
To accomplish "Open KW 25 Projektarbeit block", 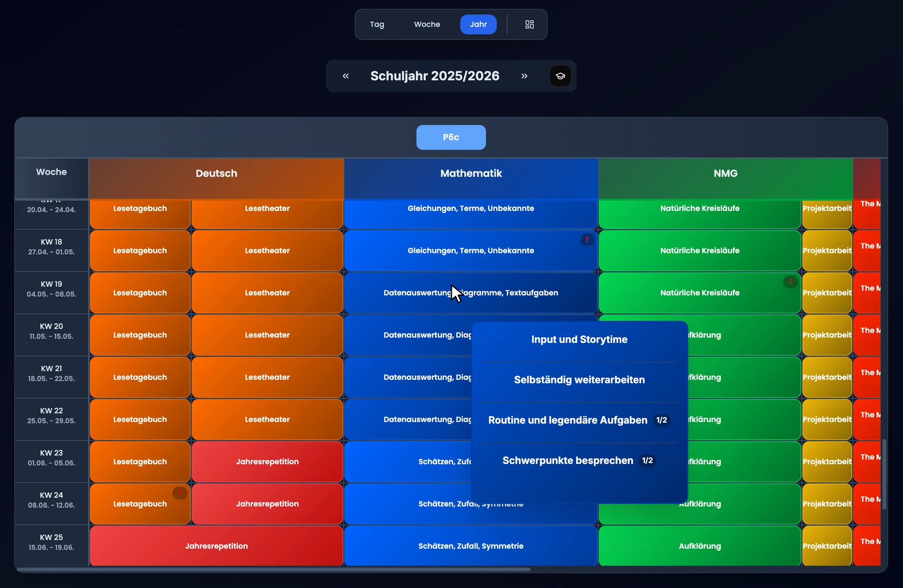I will tap(827, 546).
